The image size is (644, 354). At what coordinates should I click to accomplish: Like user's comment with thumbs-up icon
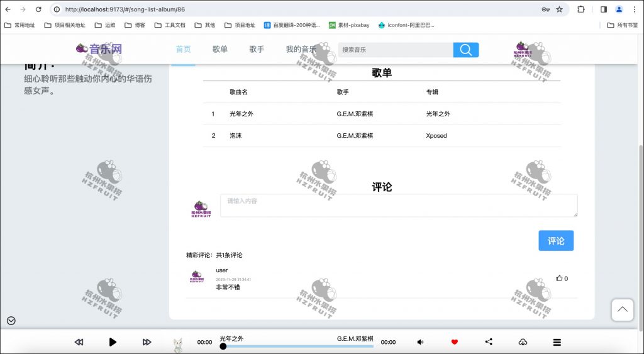coord(559,278)
